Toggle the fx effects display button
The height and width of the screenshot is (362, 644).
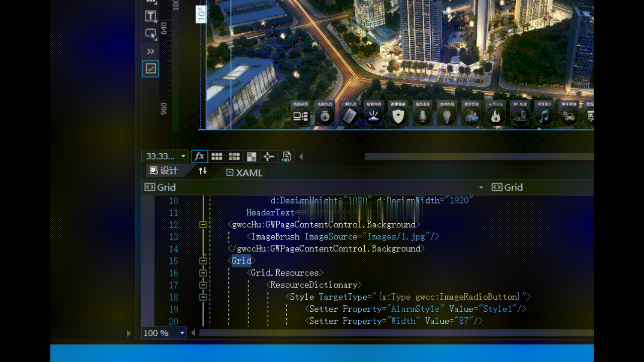200,156
